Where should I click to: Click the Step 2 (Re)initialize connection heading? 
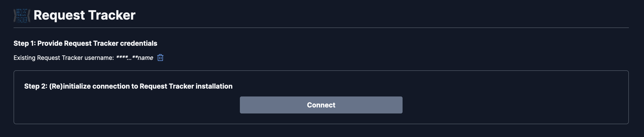pos(128,86)
